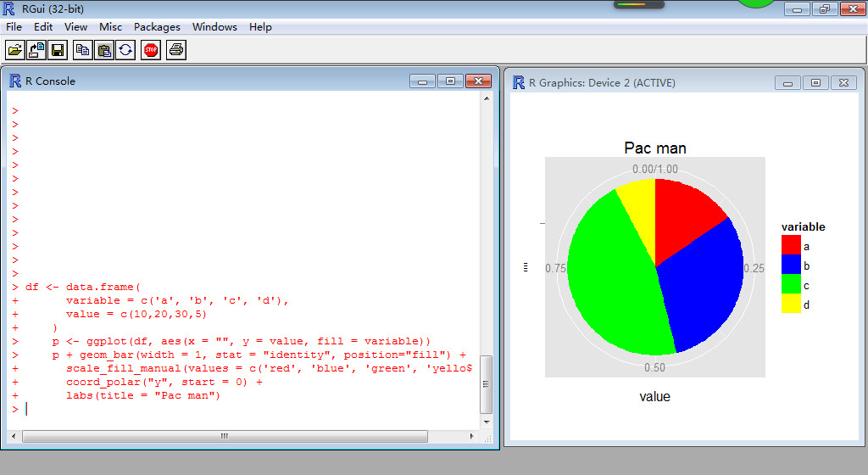Click the Open script toolbar icon

pyautogui.click(x=15, y=50)
